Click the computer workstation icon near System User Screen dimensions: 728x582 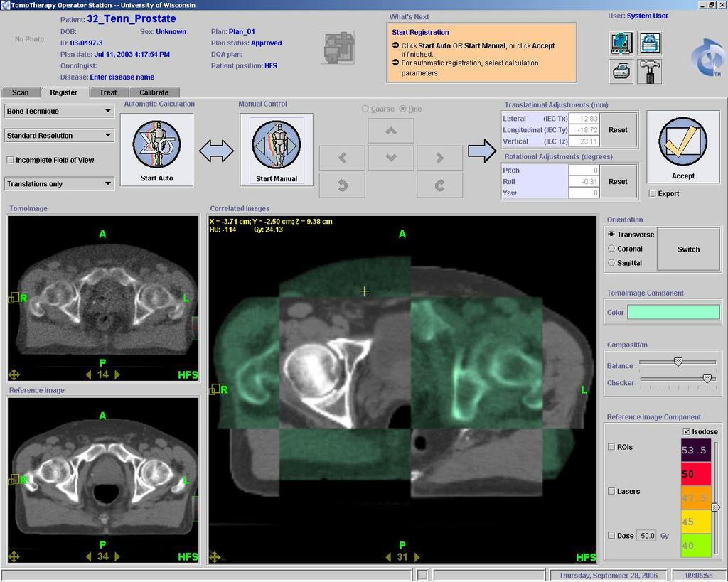click(x=621, y=43)
